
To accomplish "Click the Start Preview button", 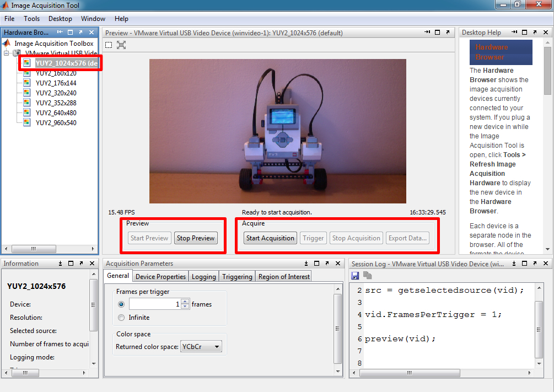I will tap(149, 238).
